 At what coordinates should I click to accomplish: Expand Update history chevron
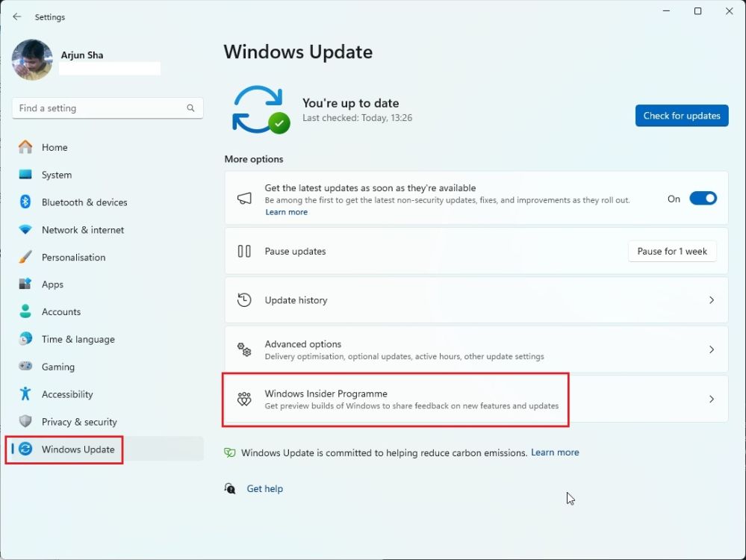coord(711,300)
